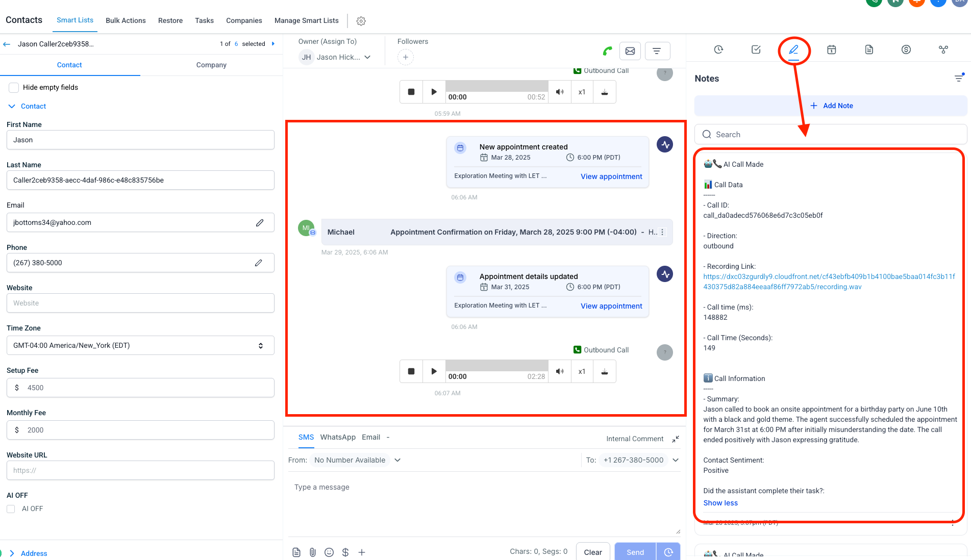Click the Add Note button

tap(831, 106)
